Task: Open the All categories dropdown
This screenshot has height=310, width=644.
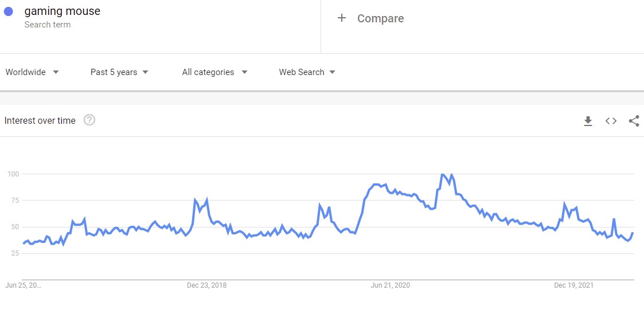Action: pyautogui.click(x=214, y=72)
